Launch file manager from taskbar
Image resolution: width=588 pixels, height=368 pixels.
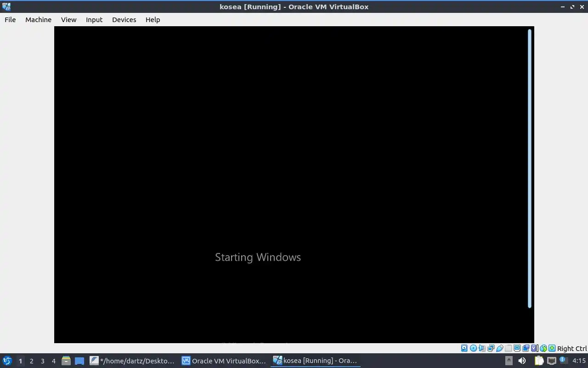tap(66, 361)
